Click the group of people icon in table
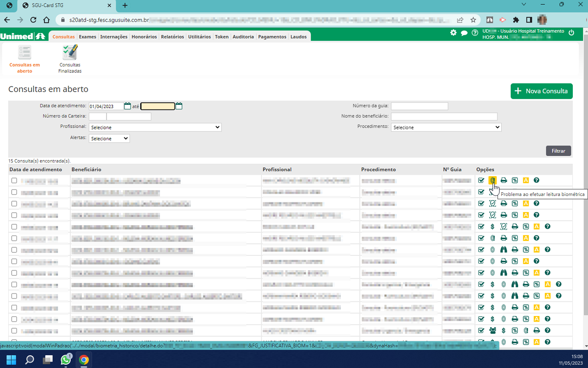588x368 pixels. (492, 330)
